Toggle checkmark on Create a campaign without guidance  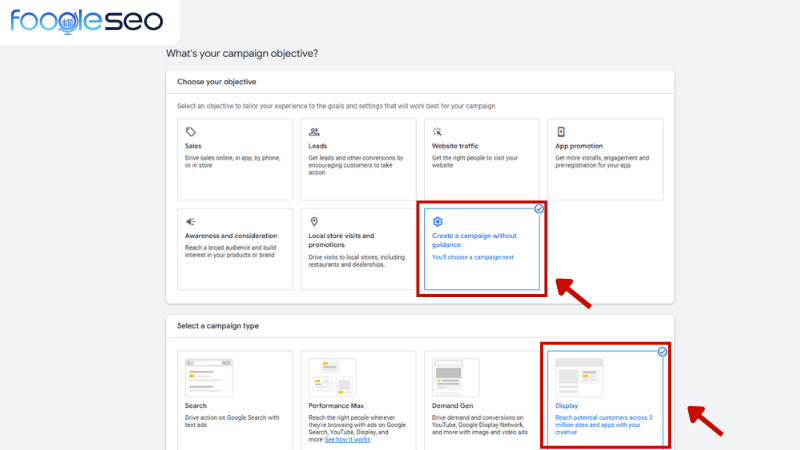click(x=539, y=209)
